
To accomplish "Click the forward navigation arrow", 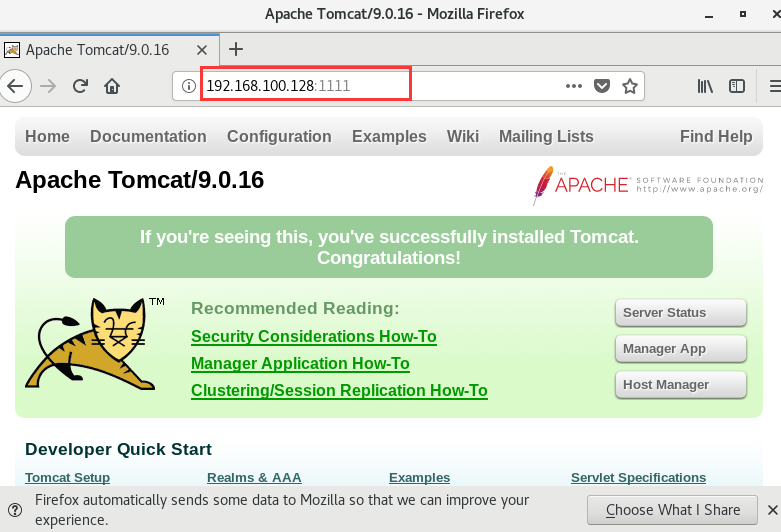I will pos(48,86).
